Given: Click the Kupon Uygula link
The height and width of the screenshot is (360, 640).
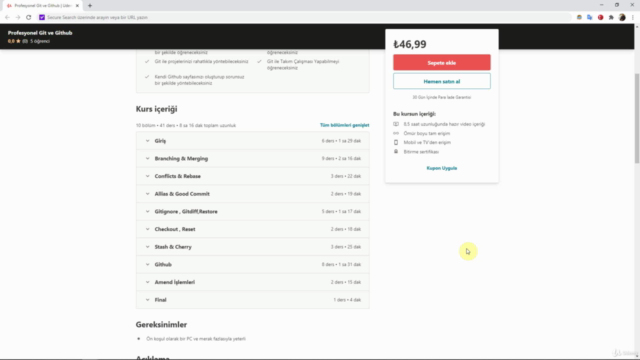Looking at the screenshot, I should pos(442,168).
